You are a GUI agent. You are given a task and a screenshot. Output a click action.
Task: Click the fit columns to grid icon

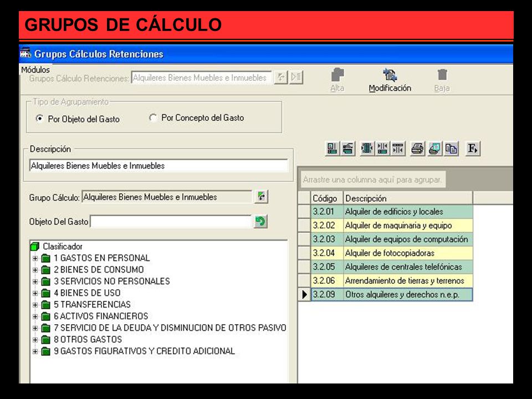[x=367, y=149]
